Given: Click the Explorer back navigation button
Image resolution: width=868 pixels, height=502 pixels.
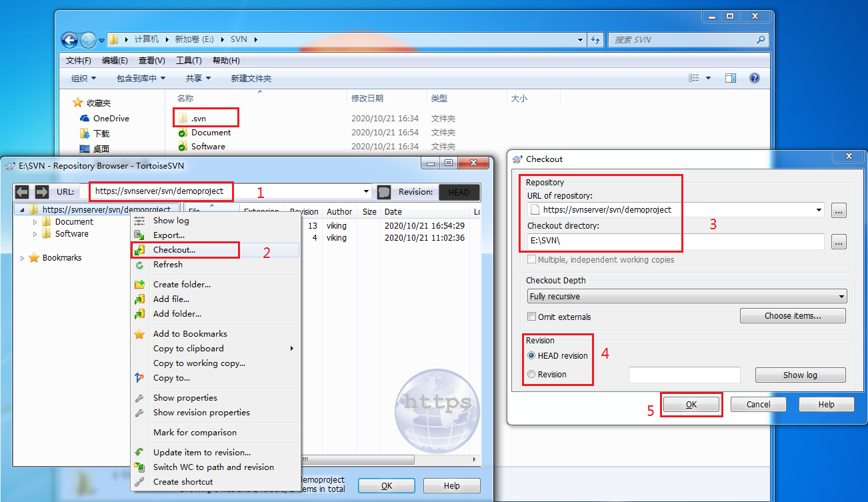Looking at the screenshot, I should tap(69, 40).
